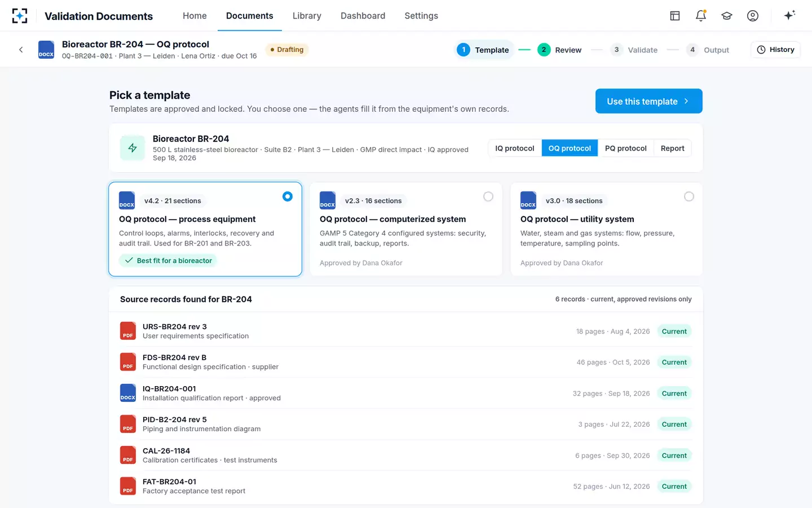This screenshot has height=508, width=812.
Task: Switch to the OQ protocol tab
Action: (570, 148)
